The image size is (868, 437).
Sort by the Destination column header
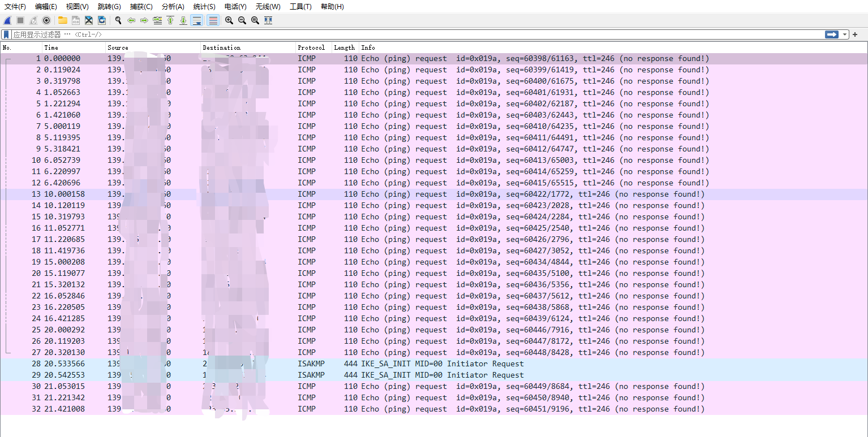[248, 47]
